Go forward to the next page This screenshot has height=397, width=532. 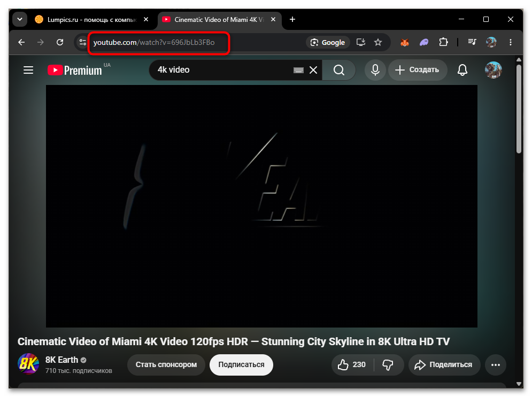41,42
